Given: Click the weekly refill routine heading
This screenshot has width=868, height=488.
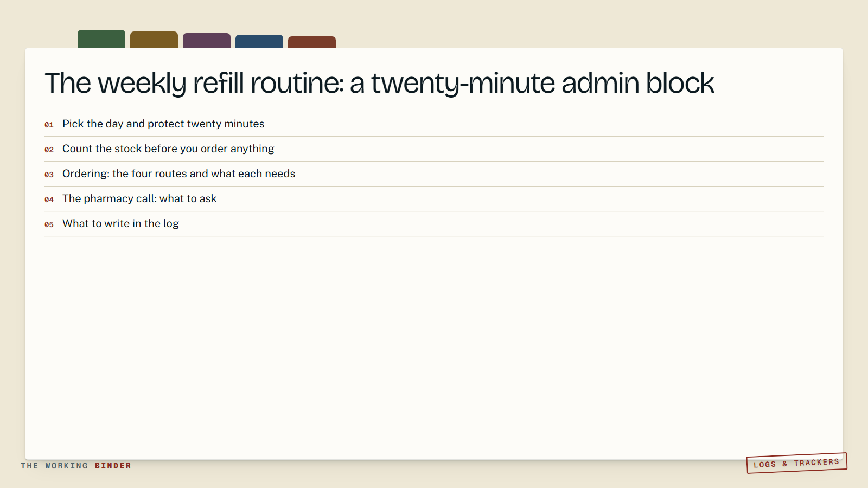Looking at the screenshot, I should coord(379,83).
